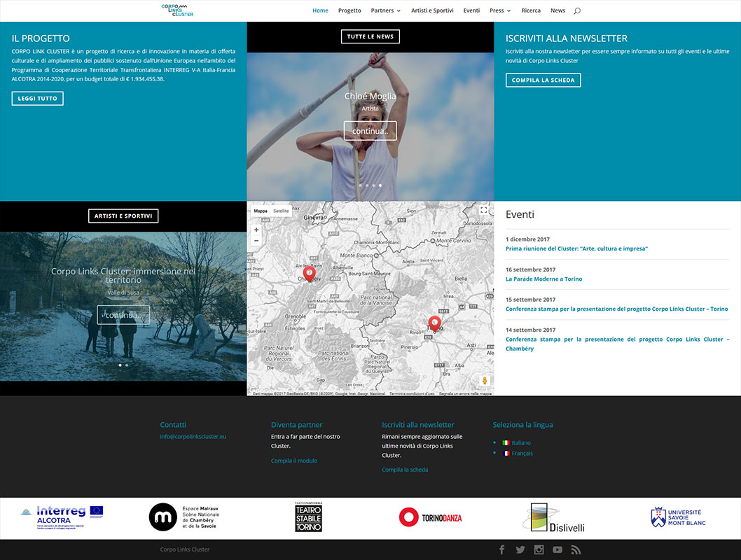Open the Twitter icon in footer
This screenshot has width=741, height=560.
[520, 549]
